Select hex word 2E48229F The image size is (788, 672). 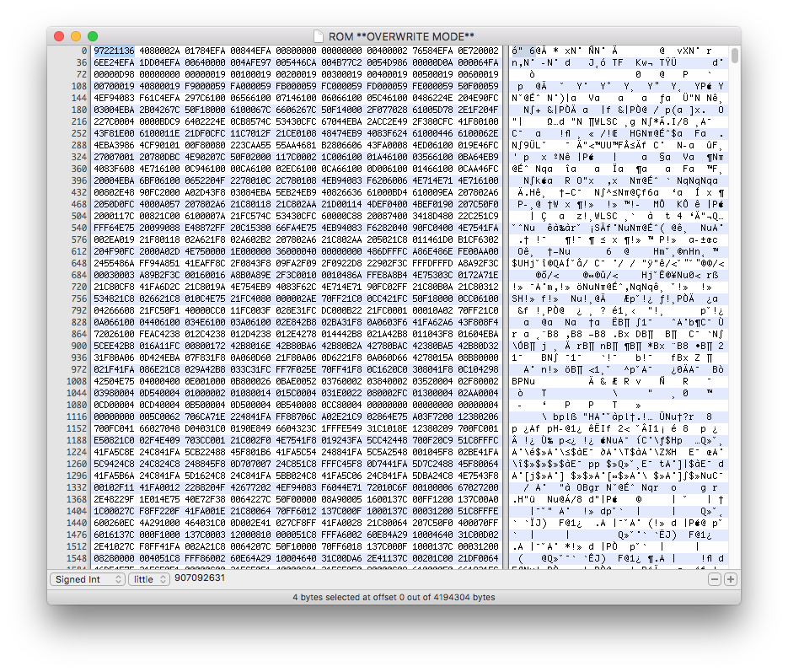(114, 499)
